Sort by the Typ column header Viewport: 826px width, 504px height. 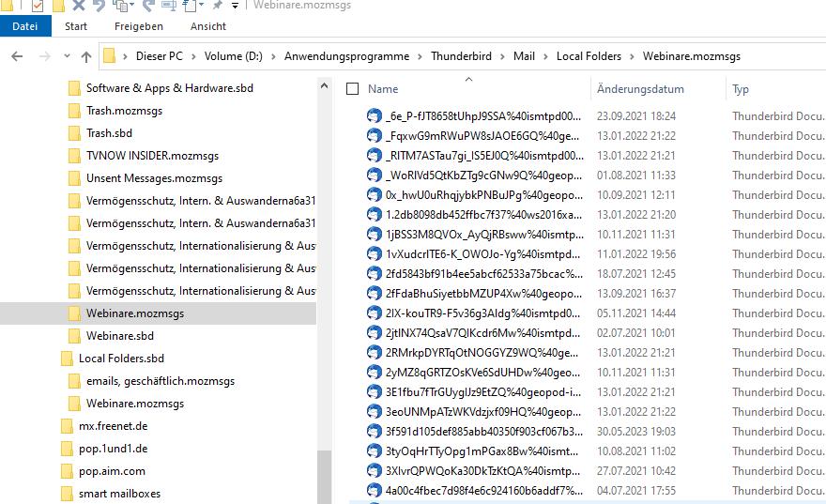(741, 89)
